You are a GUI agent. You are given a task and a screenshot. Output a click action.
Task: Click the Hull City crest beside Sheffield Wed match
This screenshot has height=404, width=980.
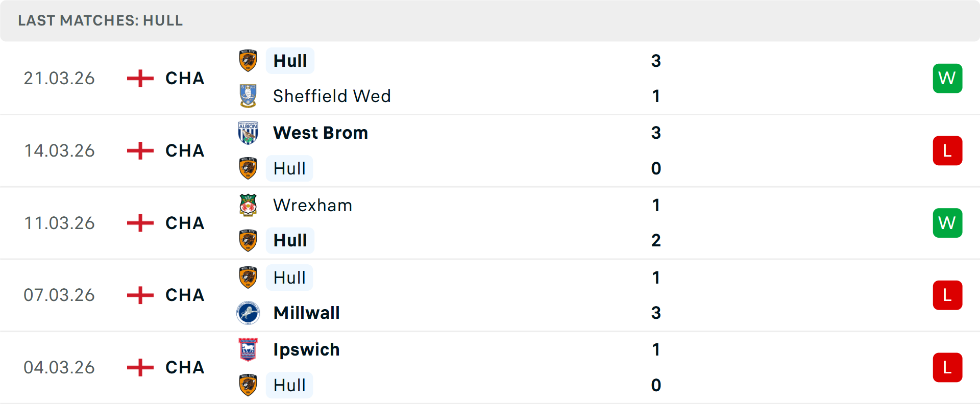point(248,60)
